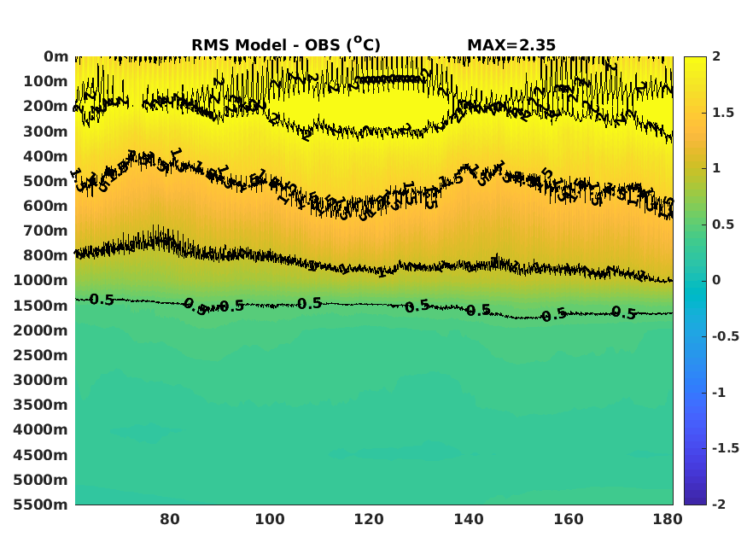
Task: Click the "1000m" depth axis label
Action: coord(41,280)
